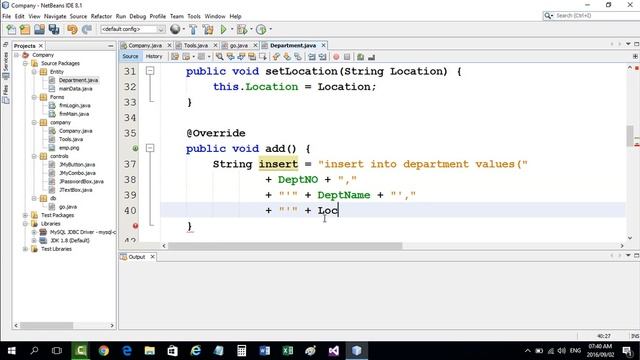This screenshot has height=360, width=640.
Task: Click the New File toolbar icon
Action: click(x=11, y=29)
